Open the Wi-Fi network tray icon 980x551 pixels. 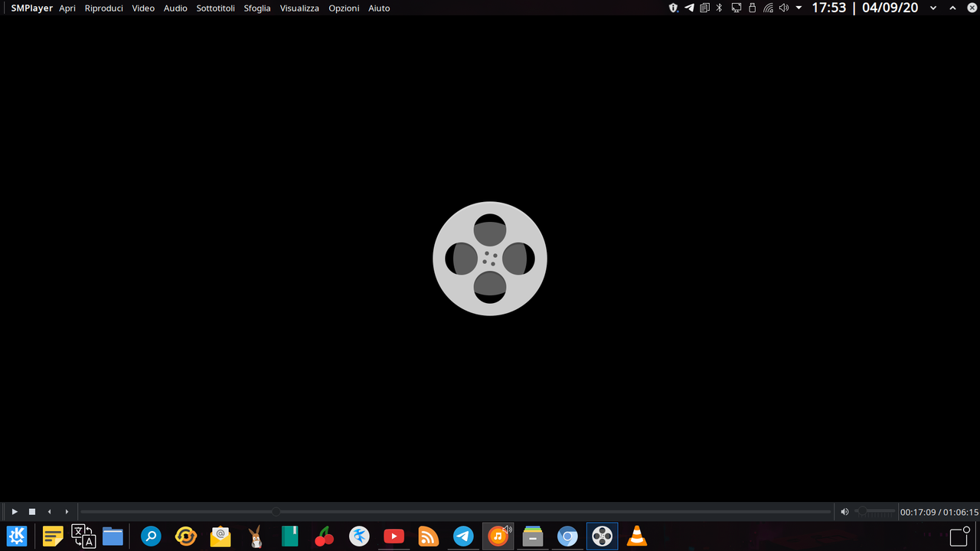768,8
